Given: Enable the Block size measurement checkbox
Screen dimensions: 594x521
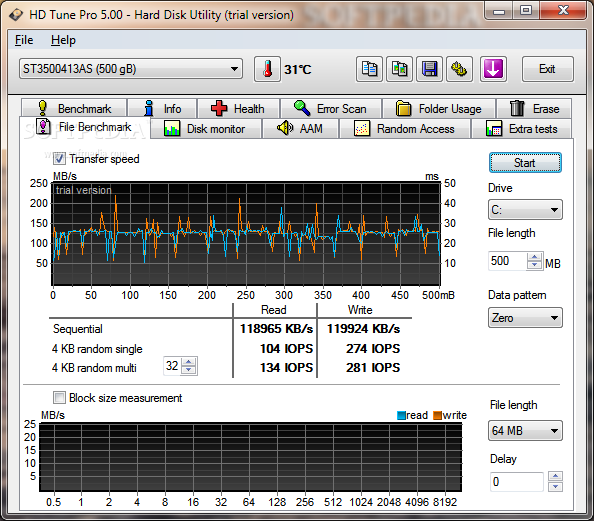Looking at the screenshot, I should coord(59,398).
